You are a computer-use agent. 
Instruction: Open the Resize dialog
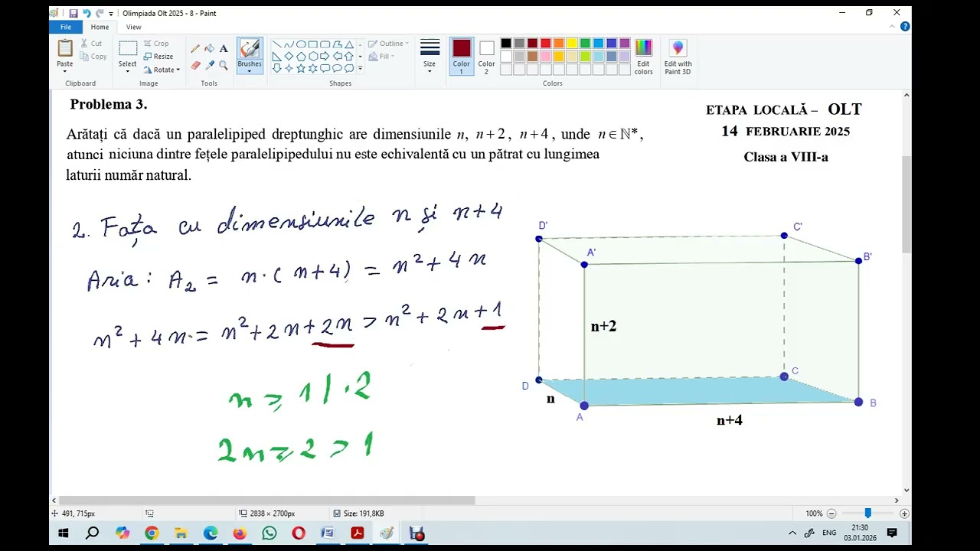point(158,57)
